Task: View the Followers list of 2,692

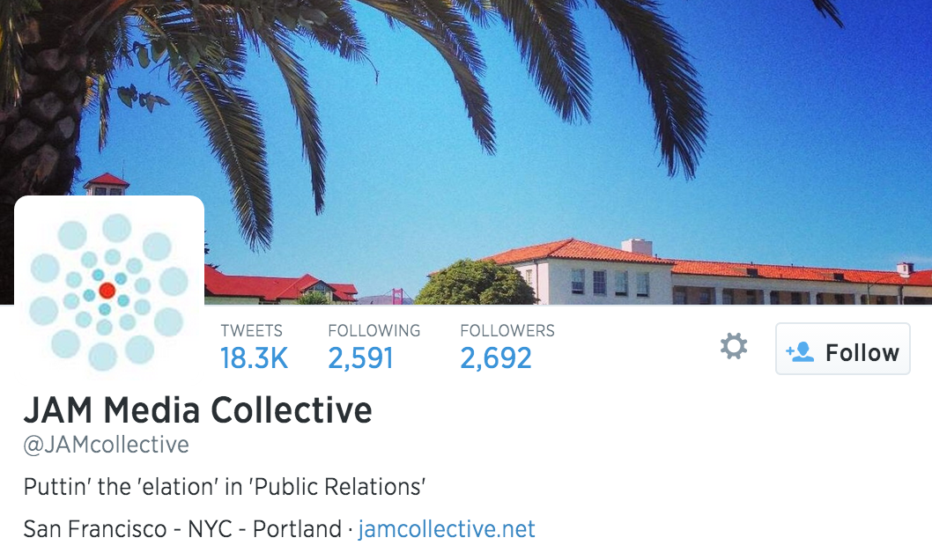Action: (x=496, y=358)
